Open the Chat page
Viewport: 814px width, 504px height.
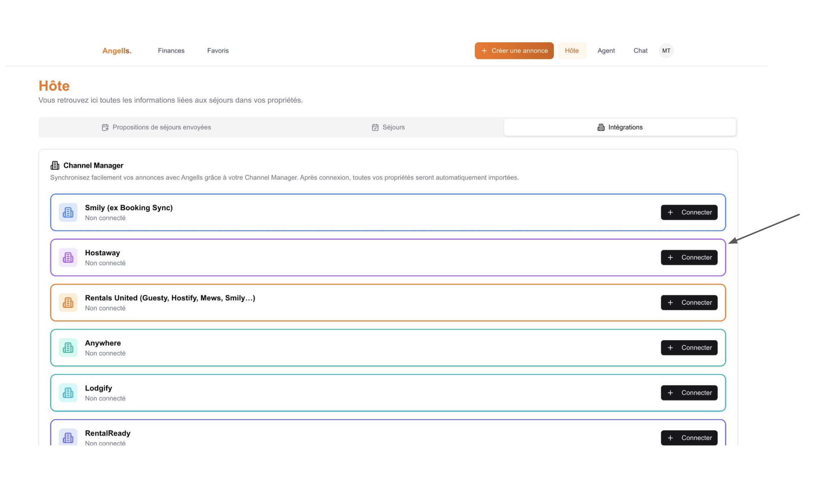[640, 51]
